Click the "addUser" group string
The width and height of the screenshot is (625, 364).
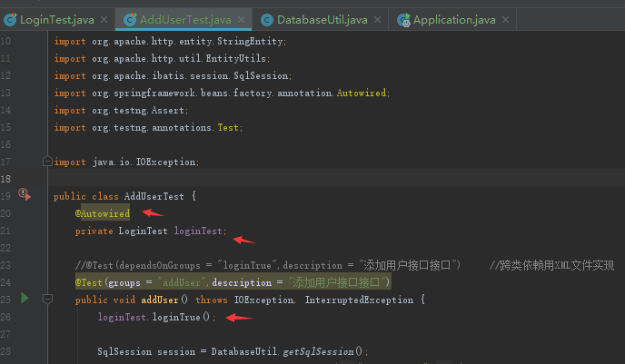[182, 282]
